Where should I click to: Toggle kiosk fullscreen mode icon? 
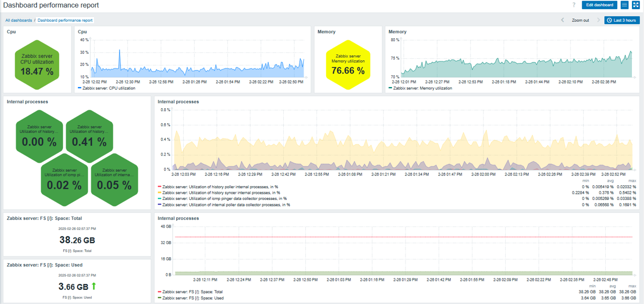click(x=635, y=5)
